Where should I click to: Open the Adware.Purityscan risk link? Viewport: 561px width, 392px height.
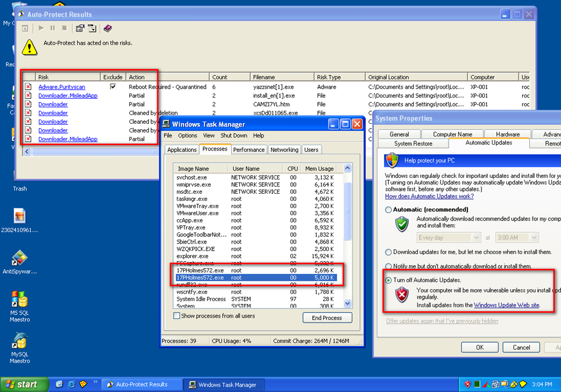click(62, 87)
